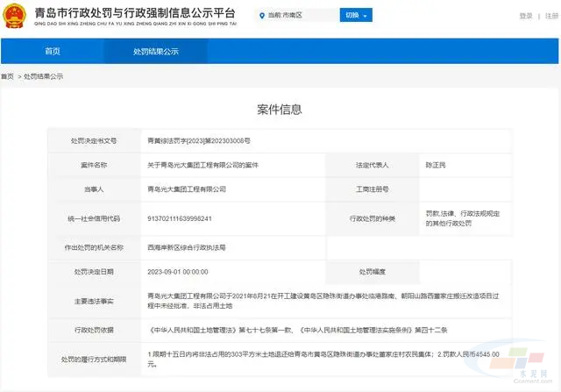
Task: Select penalty type value 罚款,法律、行政法规规定的其他行政处罚
Action: point(462,218)
